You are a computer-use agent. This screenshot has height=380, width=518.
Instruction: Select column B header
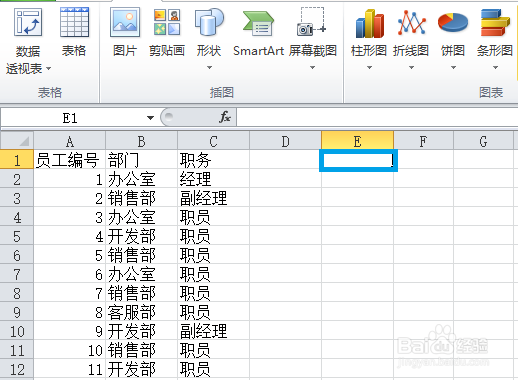pyautogui.click(x=142, y=141)
